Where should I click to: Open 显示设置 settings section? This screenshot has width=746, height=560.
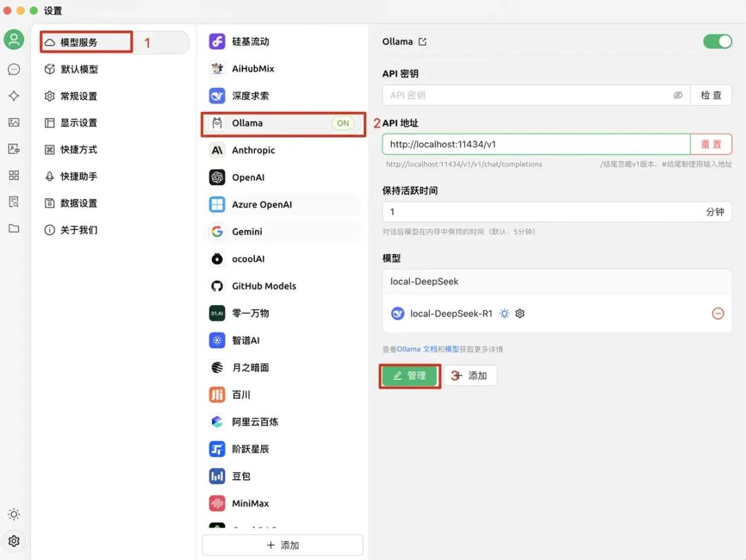click(113, 123)
